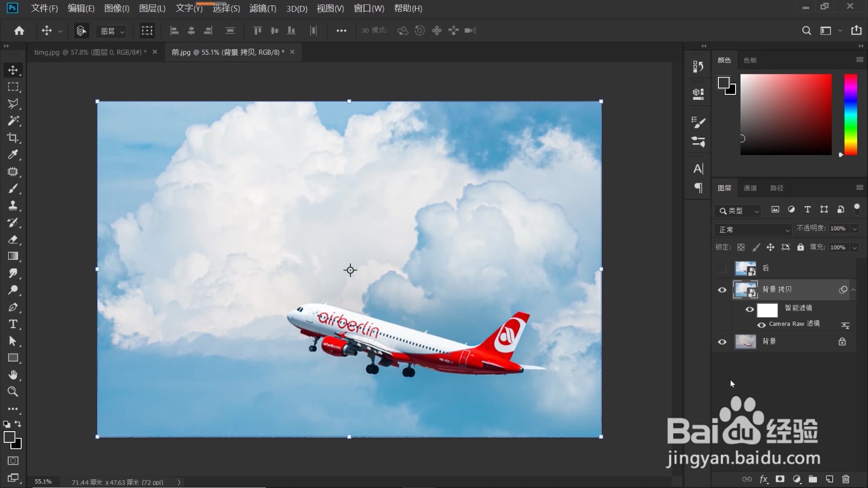Toggle lock position
868x488 pixels.
point(770,247)
